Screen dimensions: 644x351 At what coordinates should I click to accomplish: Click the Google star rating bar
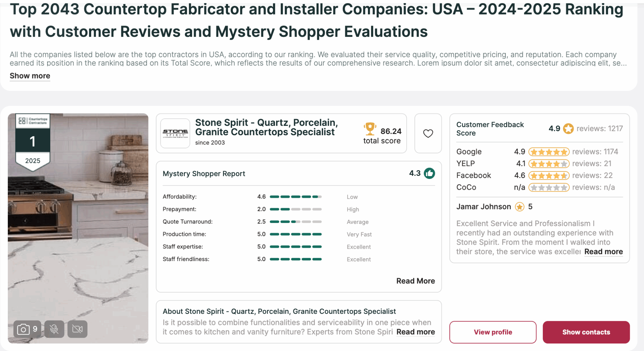click(549, 152)
